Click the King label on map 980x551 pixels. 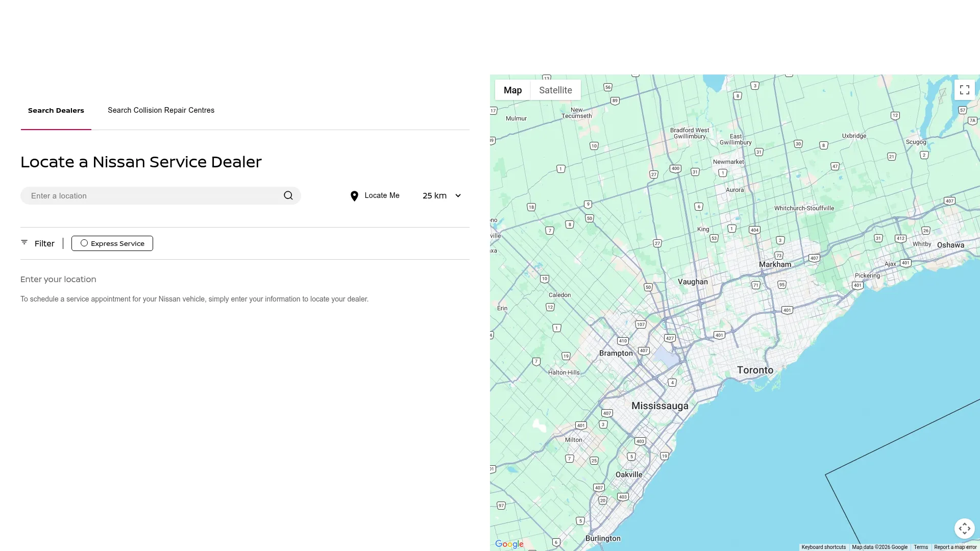click(x=703, y=229)
